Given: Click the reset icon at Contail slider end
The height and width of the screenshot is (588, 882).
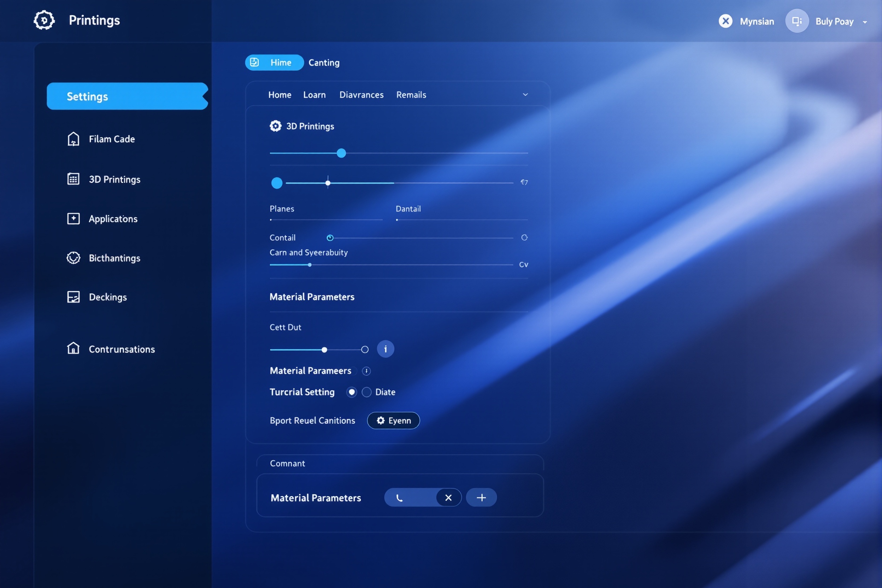Looking at the screenshot, I should [x=524, y=237].
